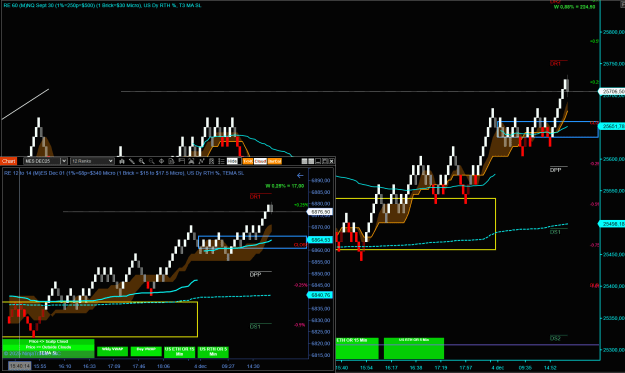Click the blue left arrow in MES chart
625x373 pixels.
(x=300, y=175)
